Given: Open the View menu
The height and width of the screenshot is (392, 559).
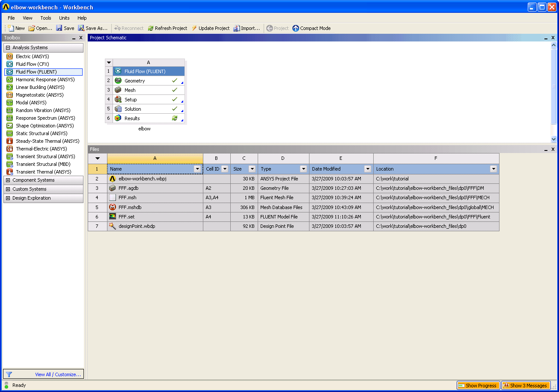Looking at the screenshot, I should pos(28,18).
